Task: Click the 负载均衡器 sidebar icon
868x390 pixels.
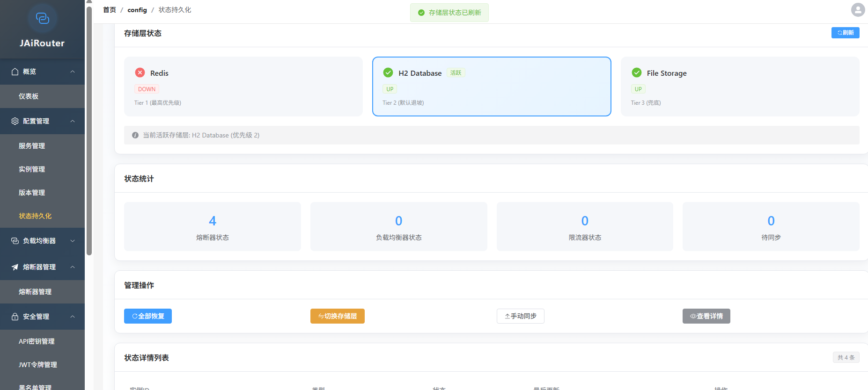Action: pyautogui.click(x=15, y=241)
